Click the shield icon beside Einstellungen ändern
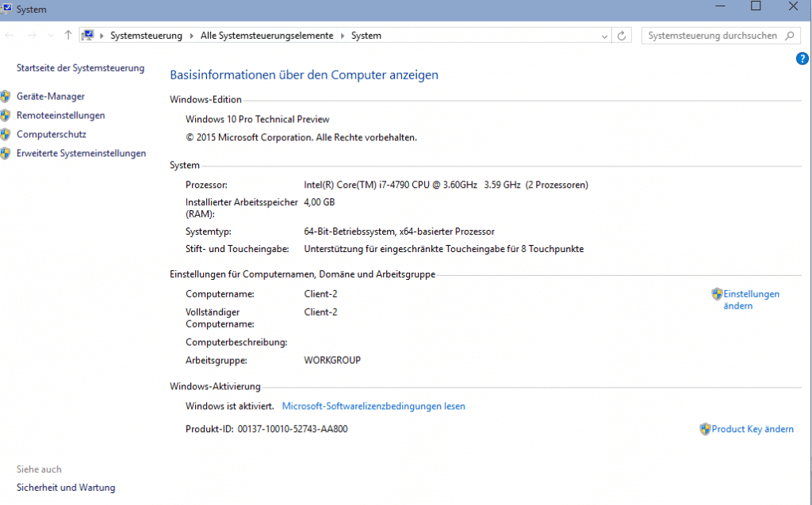 (x=717, y=294)
